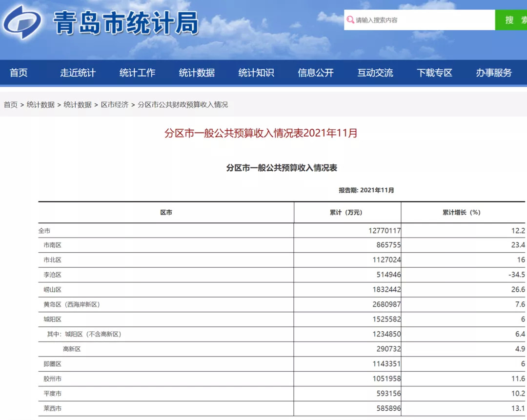Click the 区市 column header
Viewport: 527px width, 420px height.
point(166,213)
